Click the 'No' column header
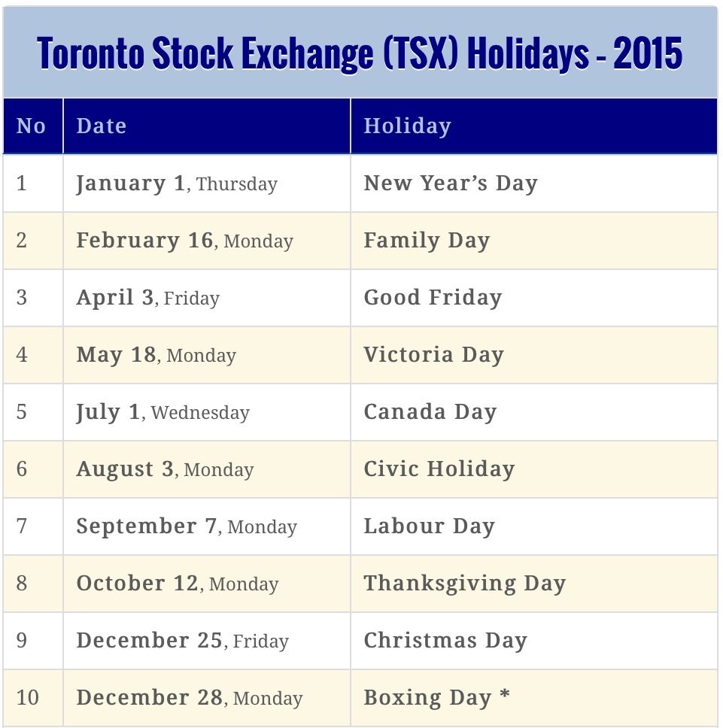Viewport: 723px width, 728px height. [31, 126]
